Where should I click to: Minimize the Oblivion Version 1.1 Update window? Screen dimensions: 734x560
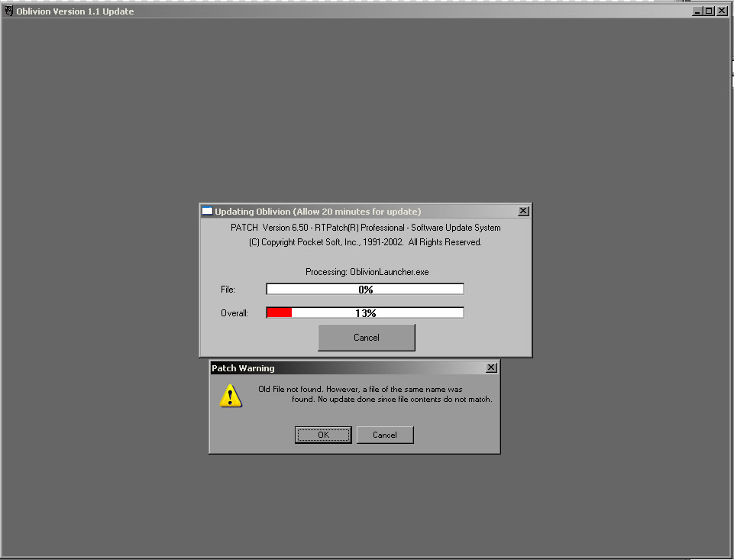coord(697,11)
